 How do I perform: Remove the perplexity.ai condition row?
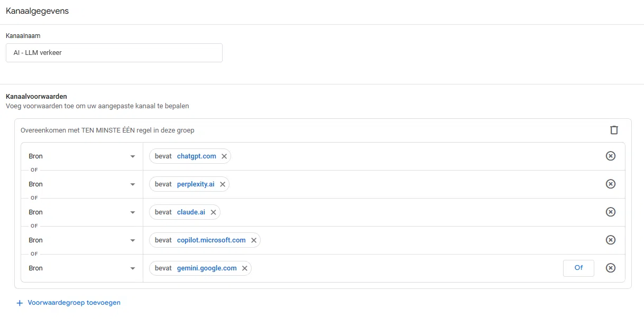tap(610, 184)
